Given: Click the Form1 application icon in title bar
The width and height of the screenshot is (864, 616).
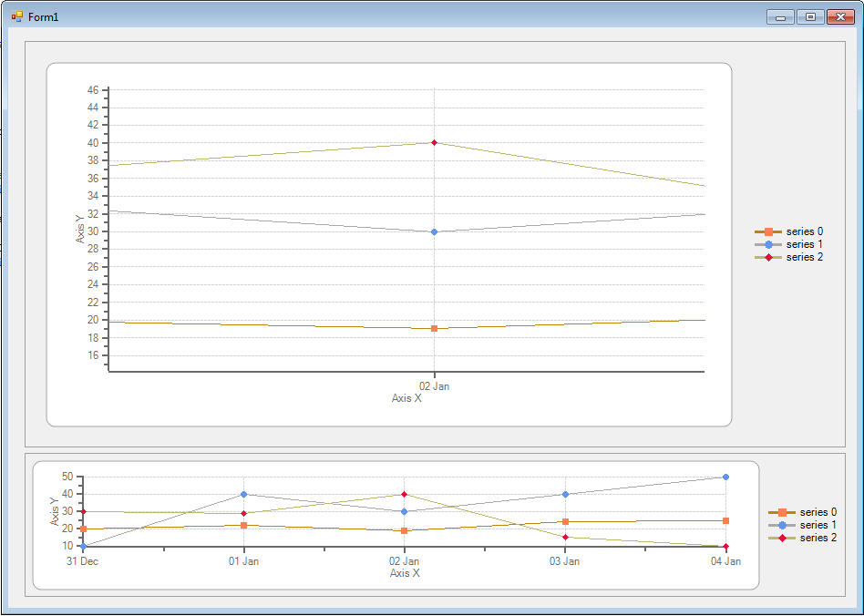Looking at the screenshot, I should point(17,16).
